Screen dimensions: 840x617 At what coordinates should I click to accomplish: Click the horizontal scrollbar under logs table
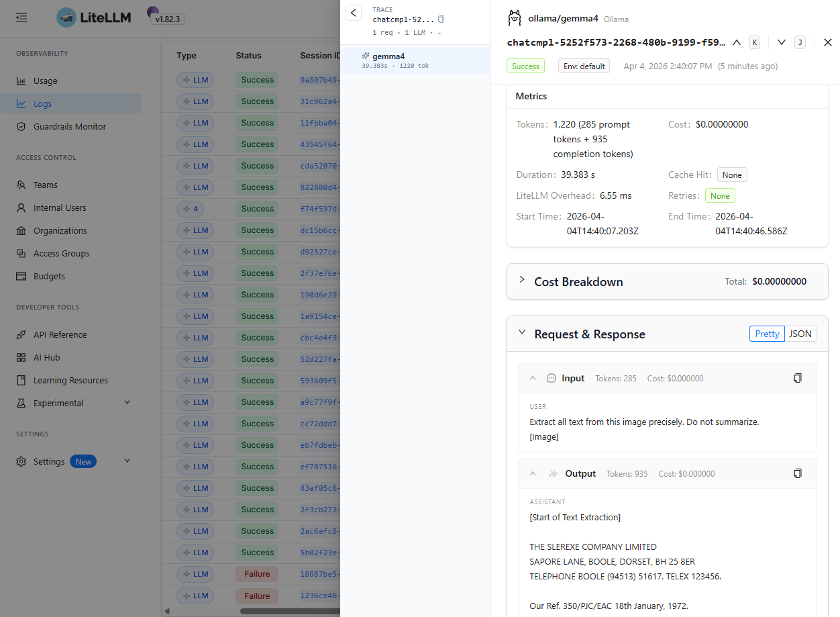[x=288, y=611]
